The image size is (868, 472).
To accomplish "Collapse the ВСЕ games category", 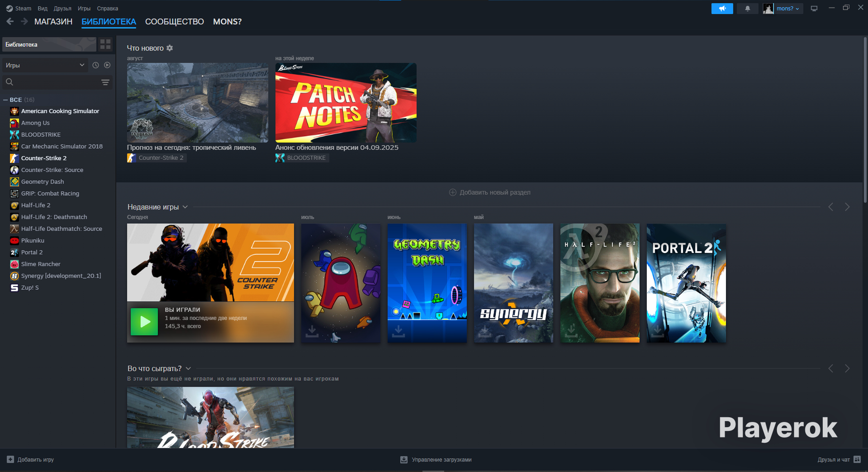I will coord(6,100).
